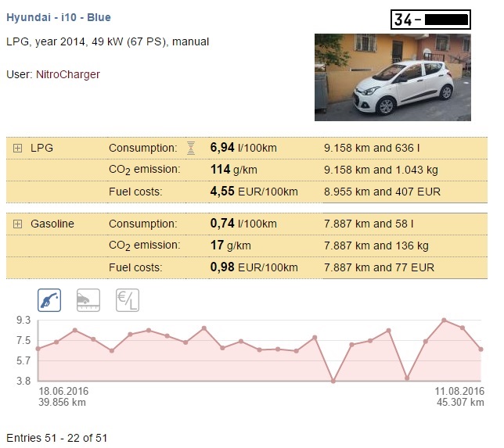
Task: Select the fuel pump consumption chart icon
Action: 49,300
